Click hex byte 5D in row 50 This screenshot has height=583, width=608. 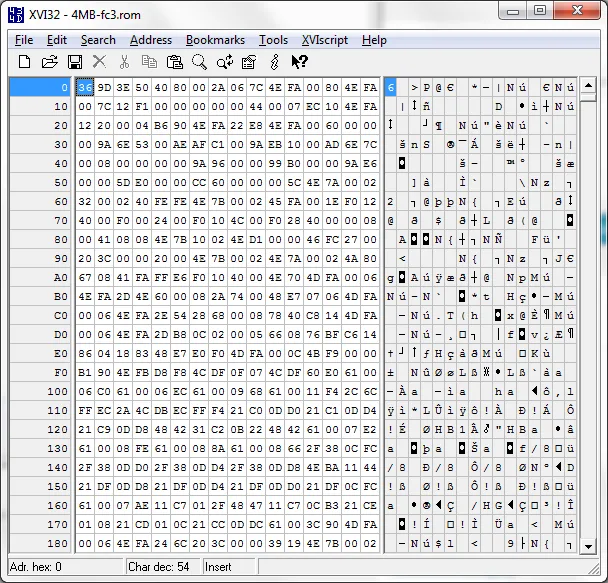(x=123, y=182)
